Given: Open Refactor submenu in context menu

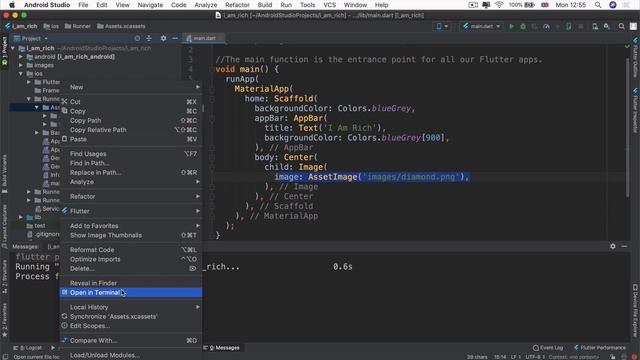Looking at the screenshot, I should 131,196.
